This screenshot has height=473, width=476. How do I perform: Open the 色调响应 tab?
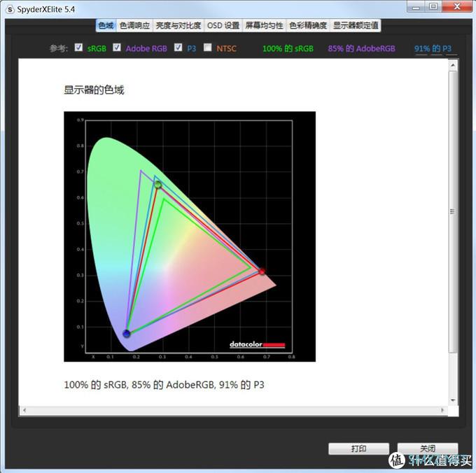point(134,25)
